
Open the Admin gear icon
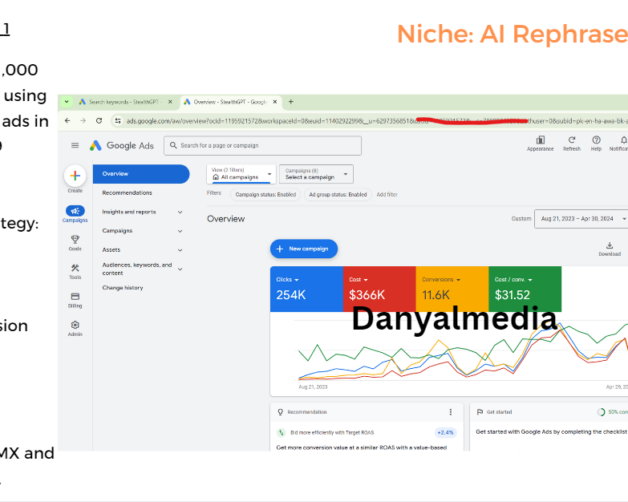75,326
